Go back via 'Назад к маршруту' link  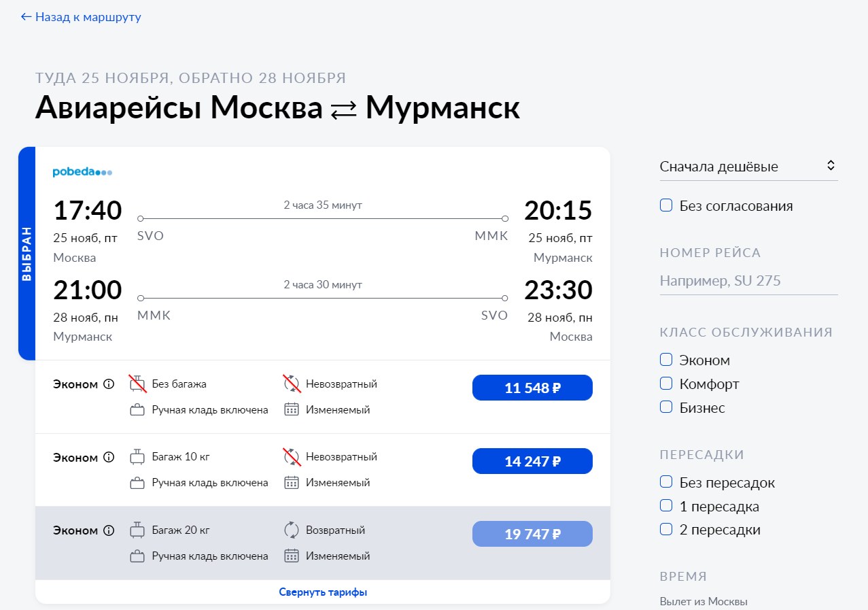[81, 17]
